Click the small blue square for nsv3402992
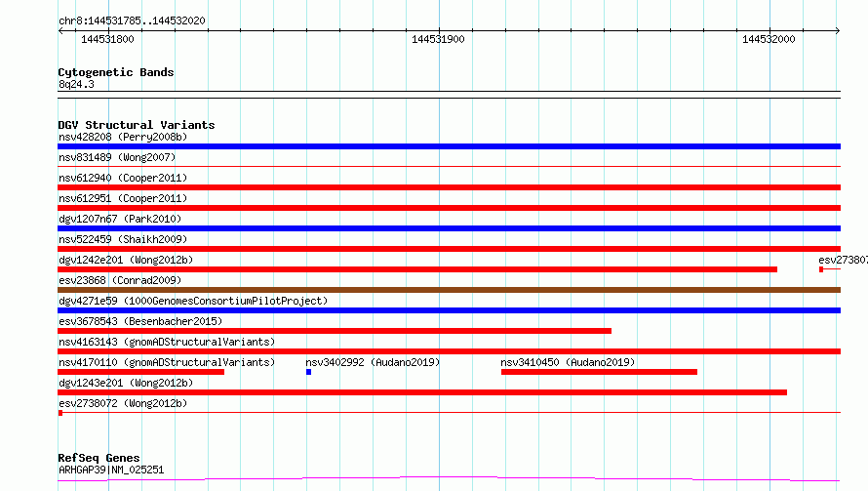The height and width of the screenshot is (491, 868). pyautogui.click(x=309, y=373)
